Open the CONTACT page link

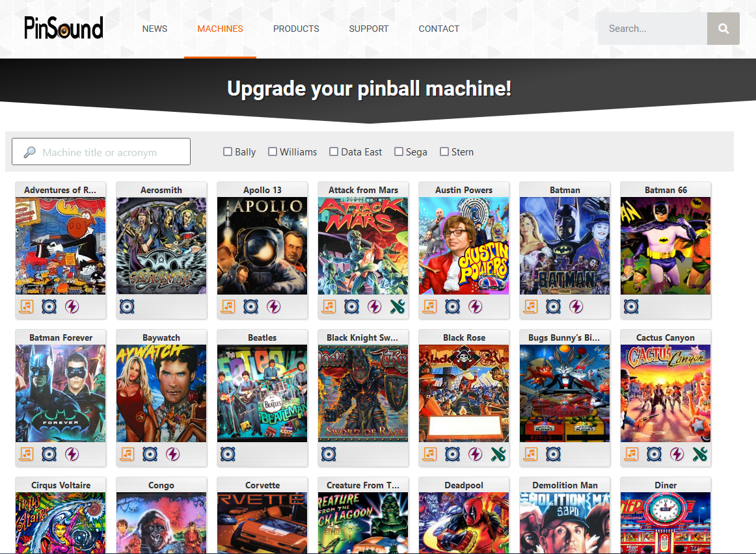point(439,29)
